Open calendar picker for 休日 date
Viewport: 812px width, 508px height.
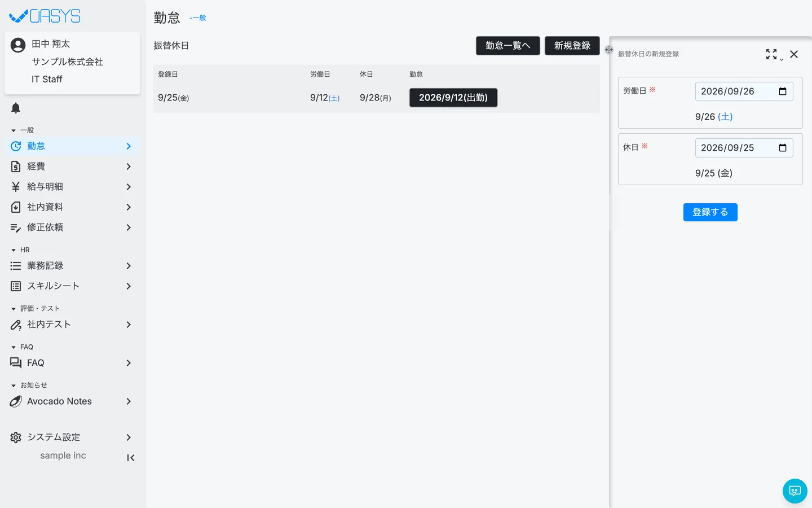783,148
